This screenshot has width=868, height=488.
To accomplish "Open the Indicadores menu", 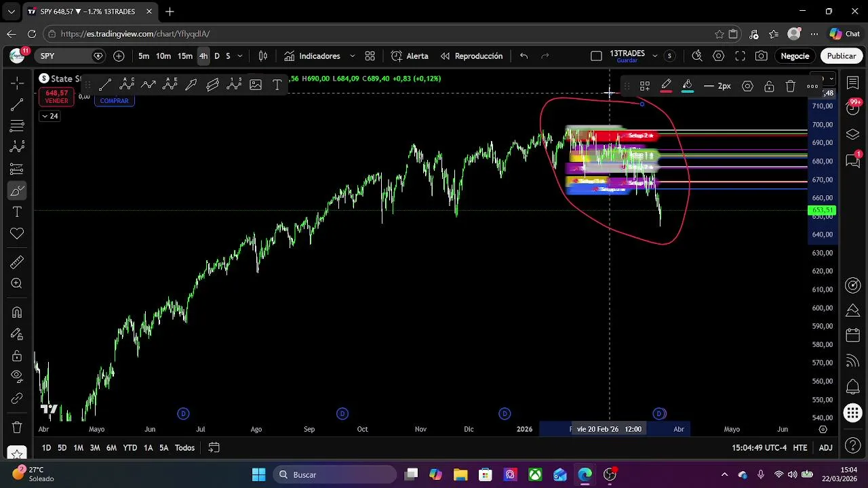I will [x=312, y=56].
